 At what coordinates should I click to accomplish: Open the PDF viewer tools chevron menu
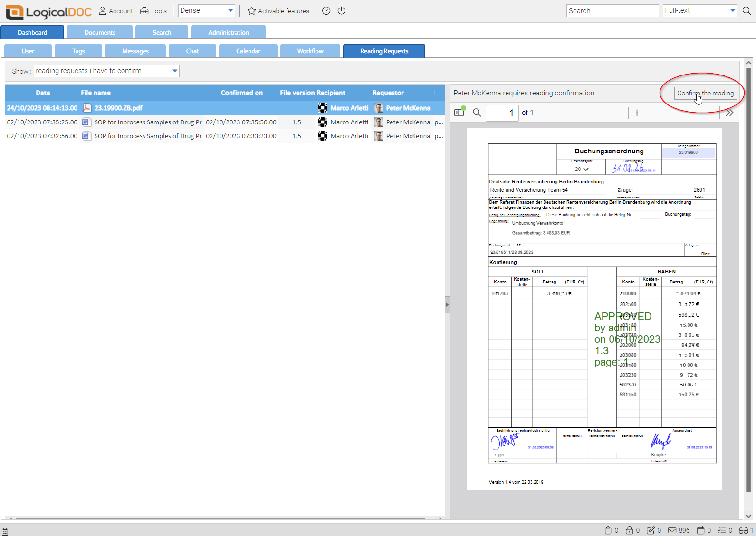click(x=730, y=113)
